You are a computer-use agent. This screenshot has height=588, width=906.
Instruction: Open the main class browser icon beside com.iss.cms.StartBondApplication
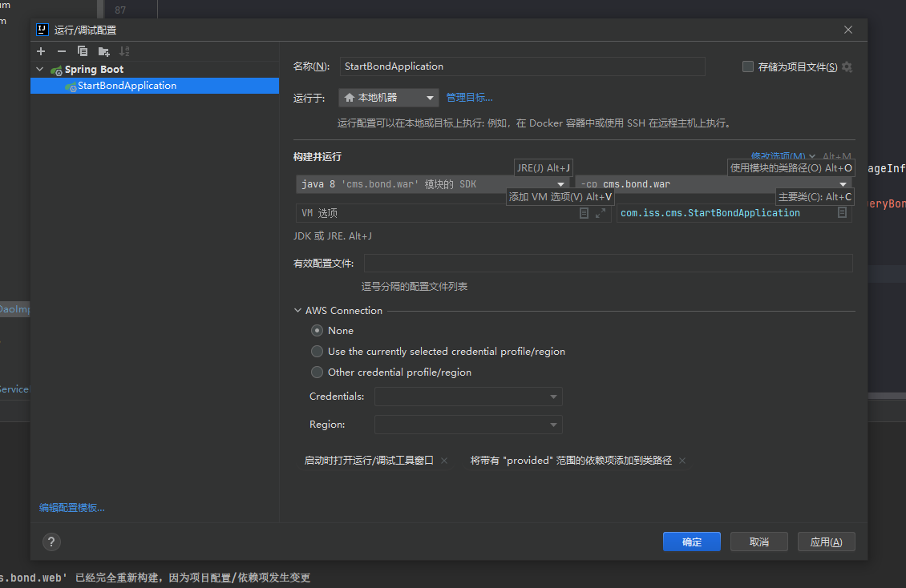(x=843, y=212)
